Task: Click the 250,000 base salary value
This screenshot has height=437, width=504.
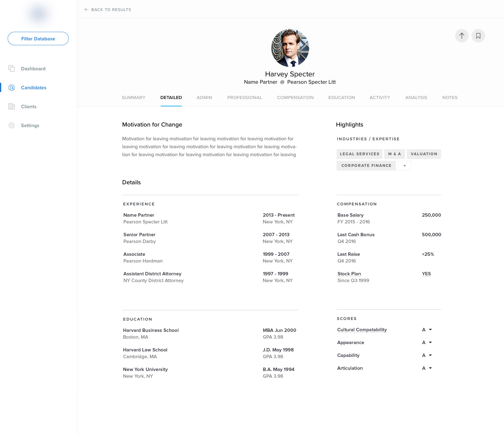Action: coord(431,215)
